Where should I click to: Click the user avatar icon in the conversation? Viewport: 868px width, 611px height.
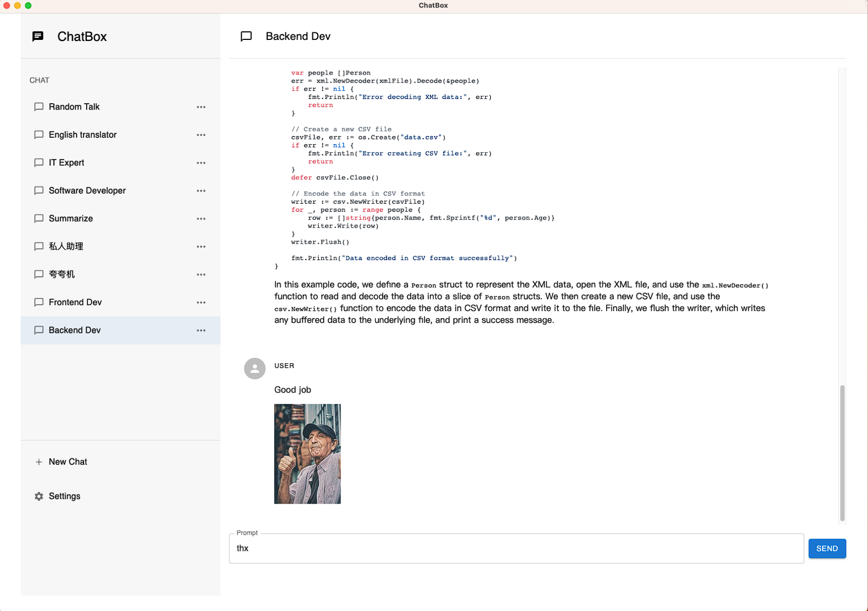[x=254, y=368]
